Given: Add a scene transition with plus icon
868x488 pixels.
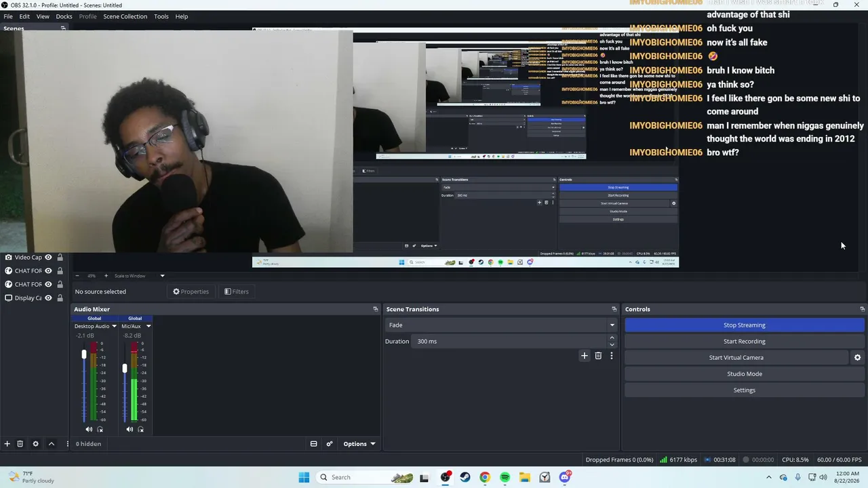Looking at the screenshot, I should pyautogui.click(x=585, y=356).
